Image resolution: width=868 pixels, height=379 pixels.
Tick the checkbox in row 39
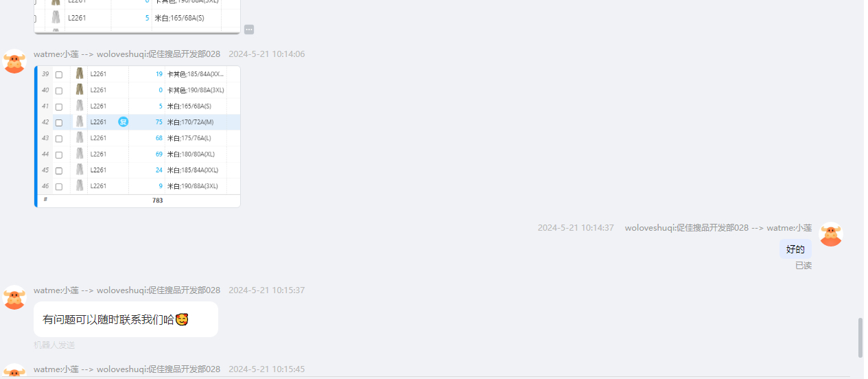tap(59, 75)
